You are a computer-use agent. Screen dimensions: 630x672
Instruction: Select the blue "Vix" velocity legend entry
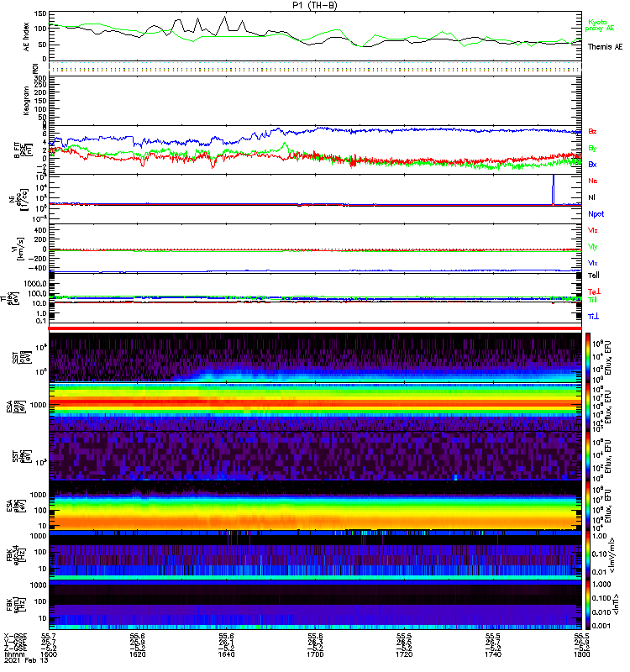point(593,263)
